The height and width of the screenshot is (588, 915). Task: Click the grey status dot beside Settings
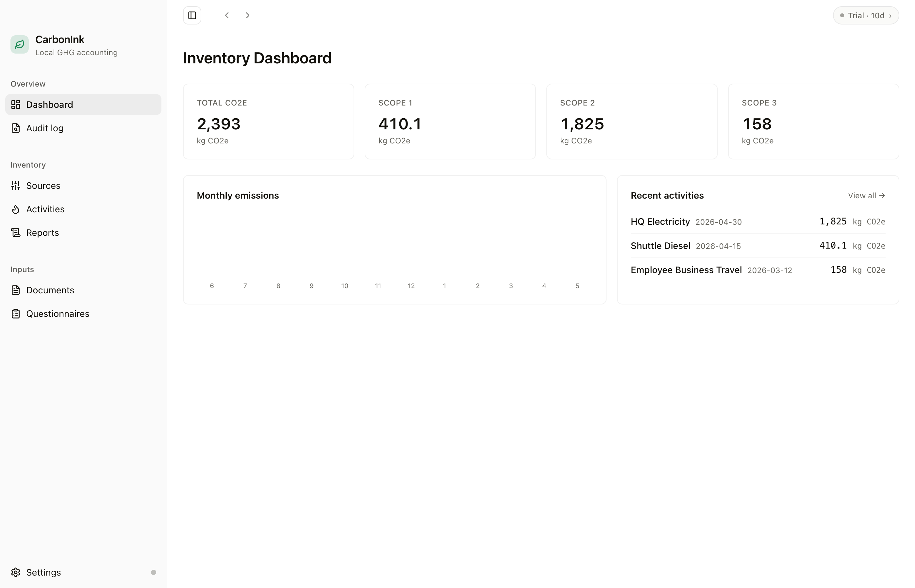click(x=154, y=572)
